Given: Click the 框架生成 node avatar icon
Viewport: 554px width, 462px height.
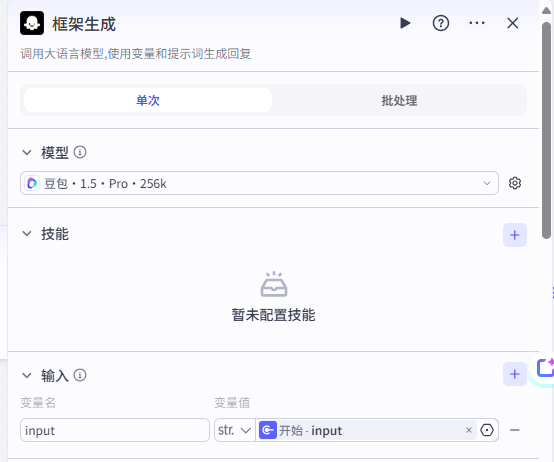Looking at the screenshot, I should pyautogui.click(x=32, y=23).
